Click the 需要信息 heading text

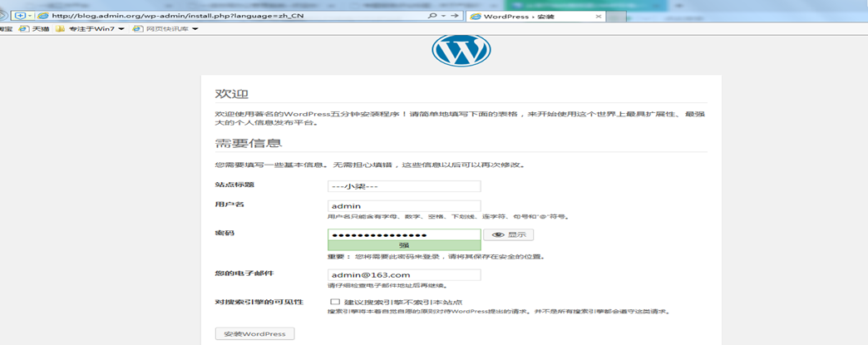tap(249, 143)
